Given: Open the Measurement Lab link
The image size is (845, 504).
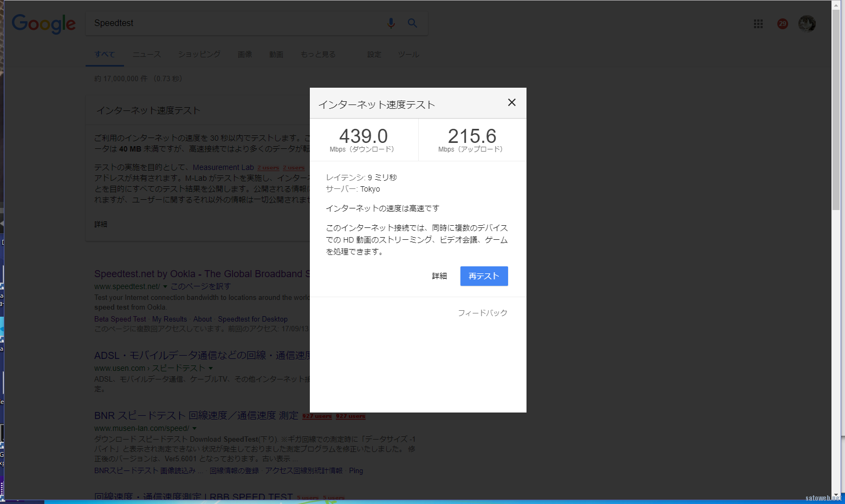Looking at the screenshot, I should click(x=223, y=167).
